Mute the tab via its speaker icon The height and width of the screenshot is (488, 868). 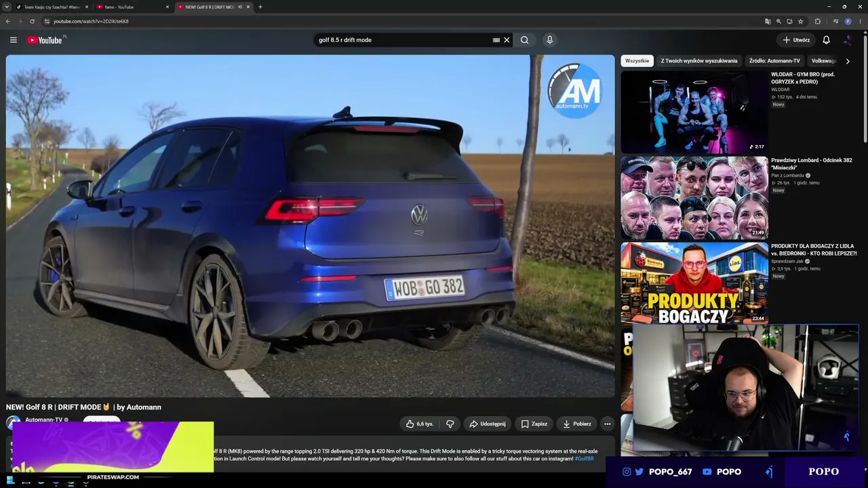tap(240, 7)
